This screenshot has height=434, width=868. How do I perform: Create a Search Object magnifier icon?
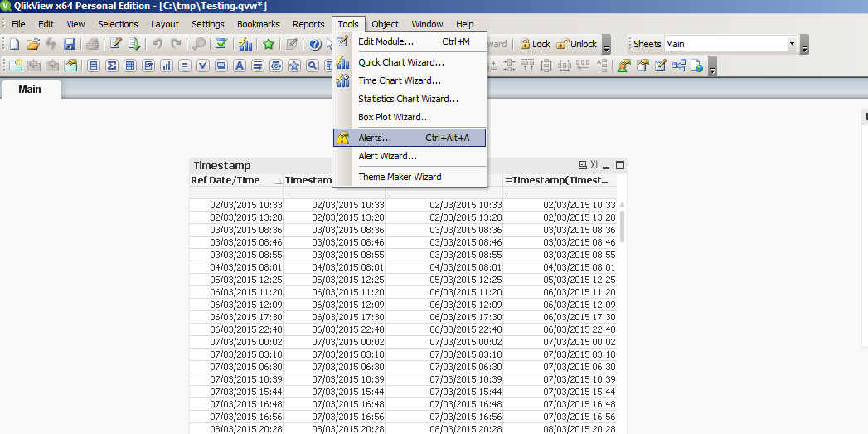313,66
